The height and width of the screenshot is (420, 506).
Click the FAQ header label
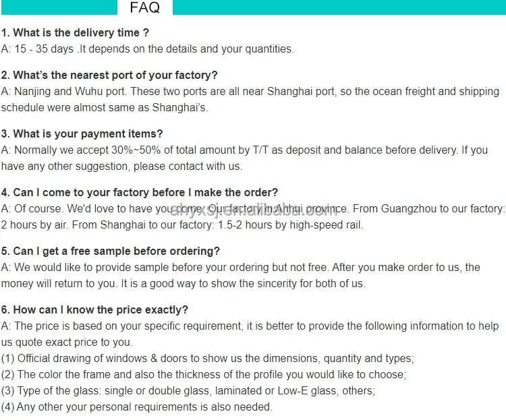point(145,7)
